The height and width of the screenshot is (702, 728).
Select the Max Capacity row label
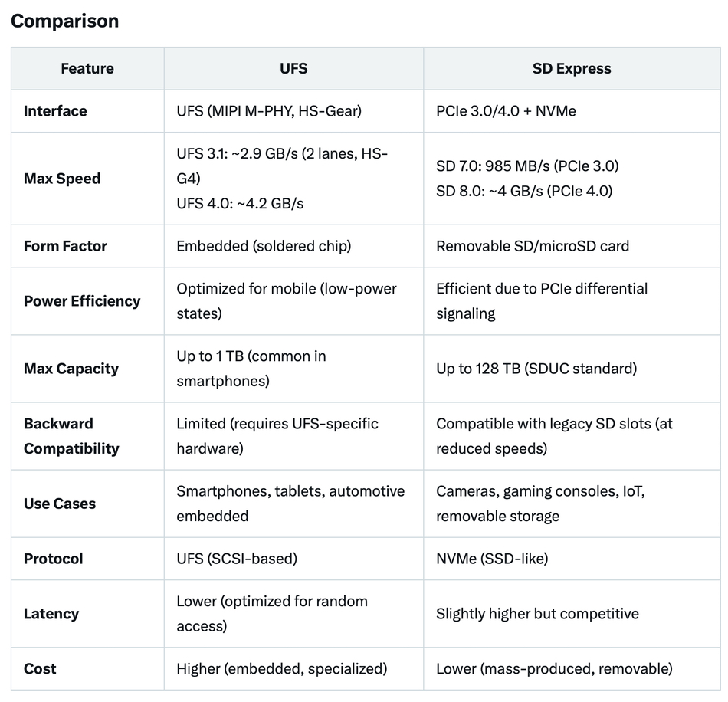(71, 369)
